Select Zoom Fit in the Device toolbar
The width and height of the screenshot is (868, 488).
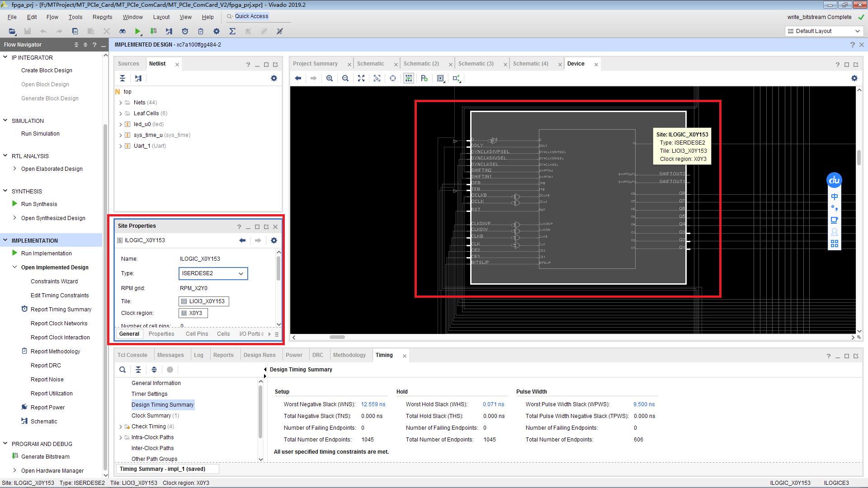tap(361, 78)
